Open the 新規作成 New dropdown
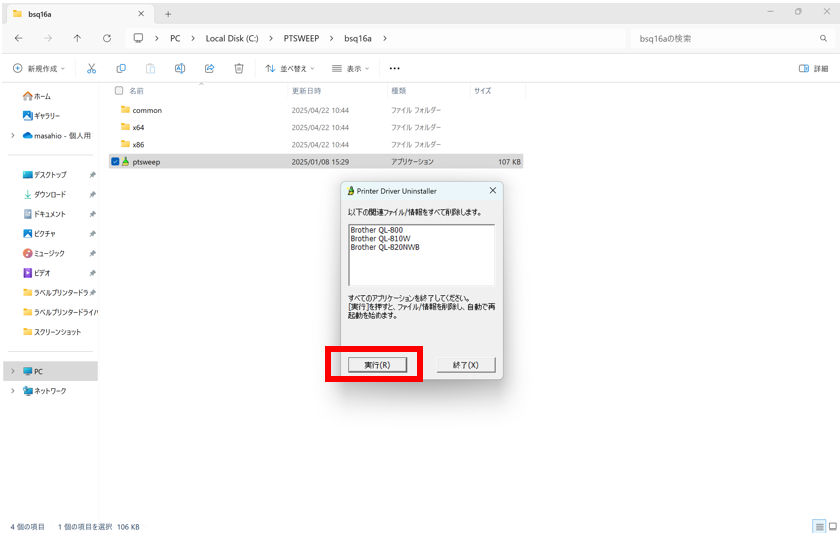This screenshot has width=840, height=533. [39, 69]
